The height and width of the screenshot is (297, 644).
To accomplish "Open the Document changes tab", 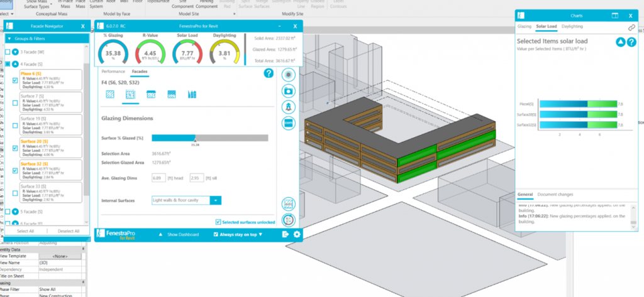I will tap(555, 195).
